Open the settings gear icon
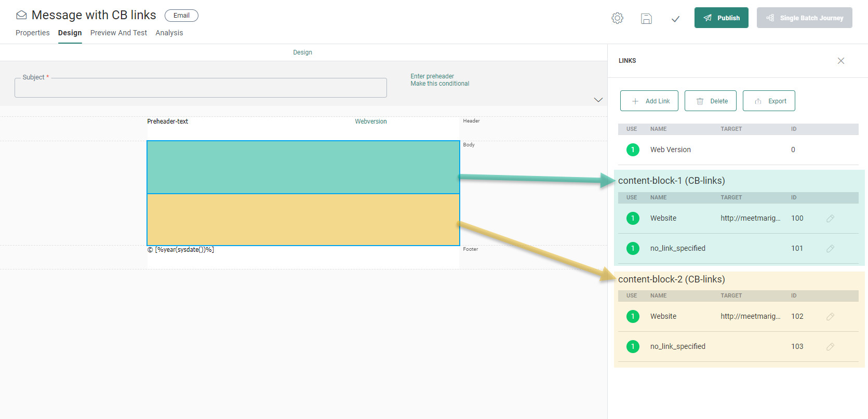Viewport: 868px width, 419px height. click(x=617, y=18)
